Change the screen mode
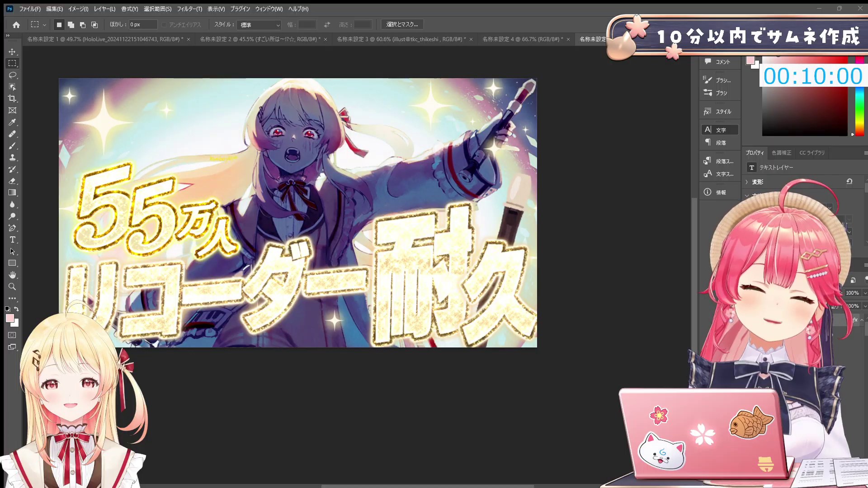The width and height of the screenshot is (868, 488). point(12,347)
